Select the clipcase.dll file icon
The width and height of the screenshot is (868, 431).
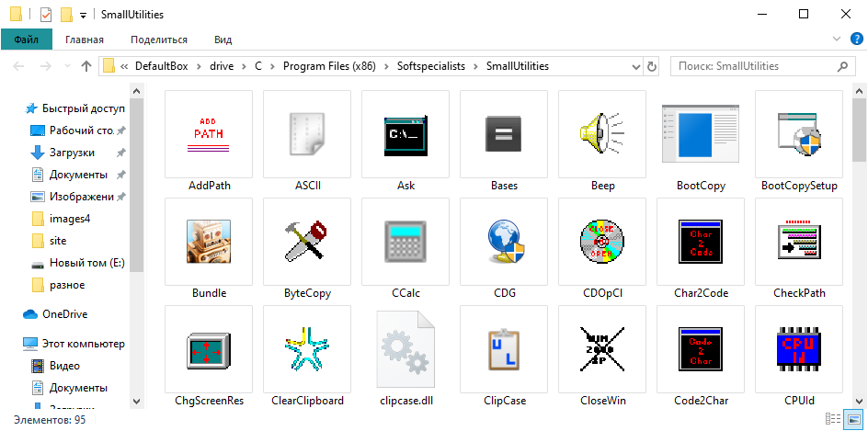click(x=405, y=348)
